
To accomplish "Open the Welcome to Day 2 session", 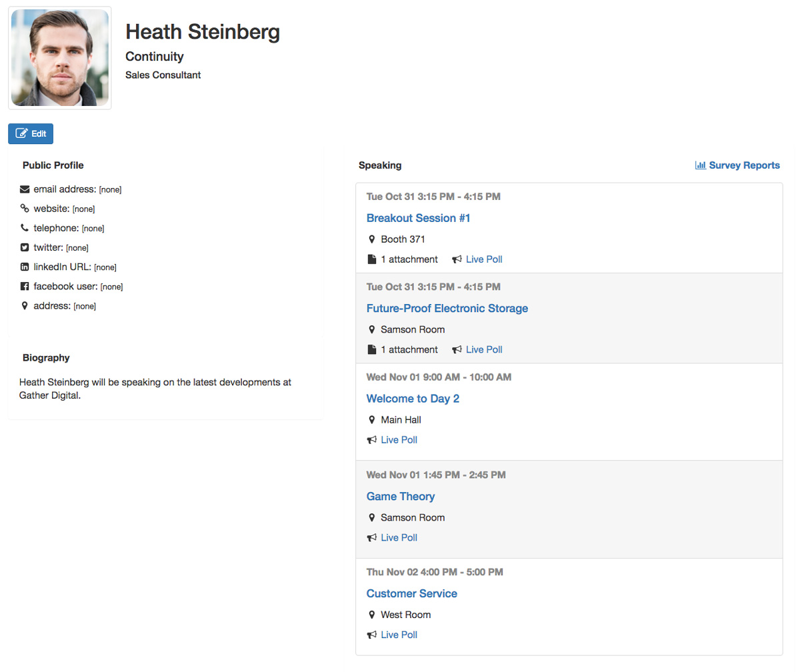I will coord(413,399).
